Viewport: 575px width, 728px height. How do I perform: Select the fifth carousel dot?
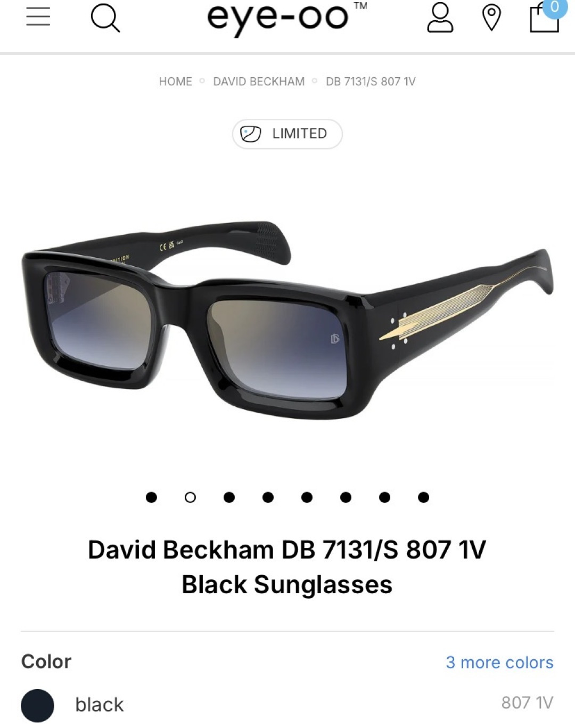click(x=307, y=497)
